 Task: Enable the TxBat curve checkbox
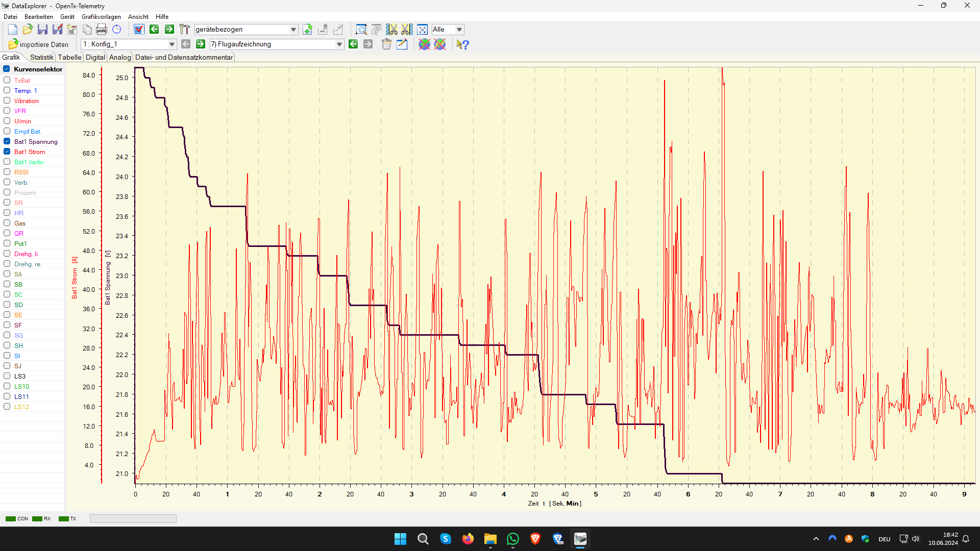click(x=7, y=80)
